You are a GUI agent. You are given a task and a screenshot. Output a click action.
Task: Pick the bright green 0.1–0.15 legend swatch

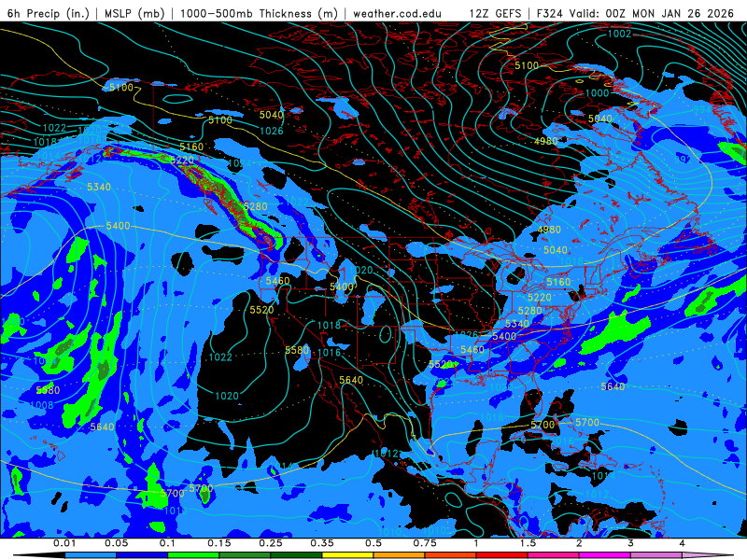[193, 555]
